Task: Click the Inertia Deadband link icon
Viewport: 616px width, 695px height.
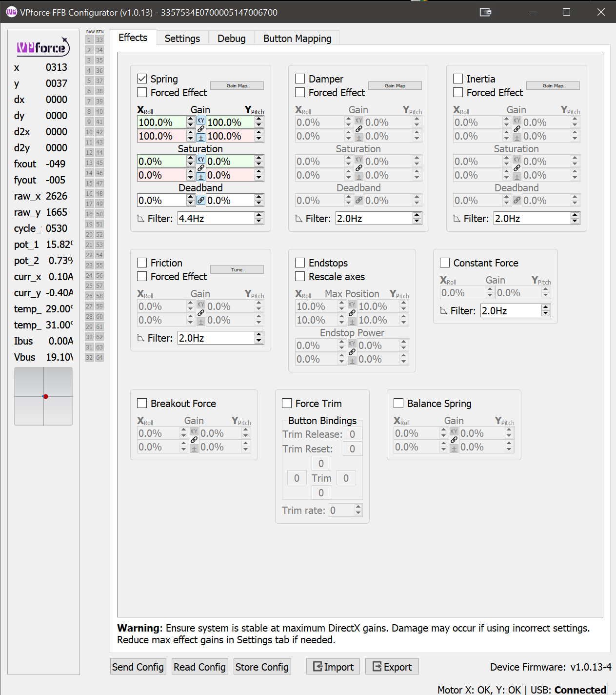Action: tap(517, 200)
